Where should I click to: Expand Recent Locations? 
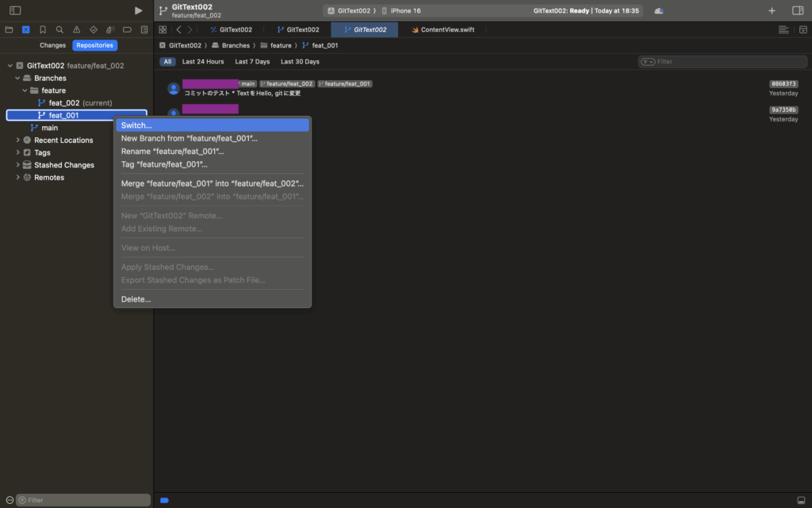tap(17, 140)
